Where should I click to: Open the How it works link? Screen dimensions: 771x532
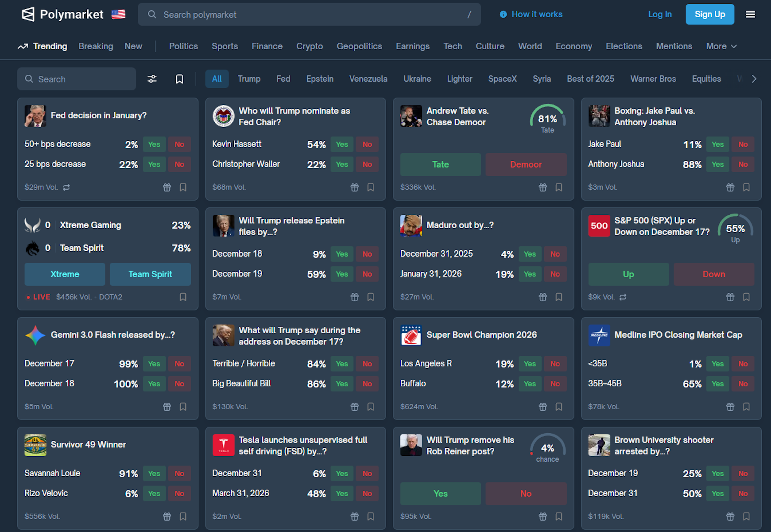coord(531,14)
